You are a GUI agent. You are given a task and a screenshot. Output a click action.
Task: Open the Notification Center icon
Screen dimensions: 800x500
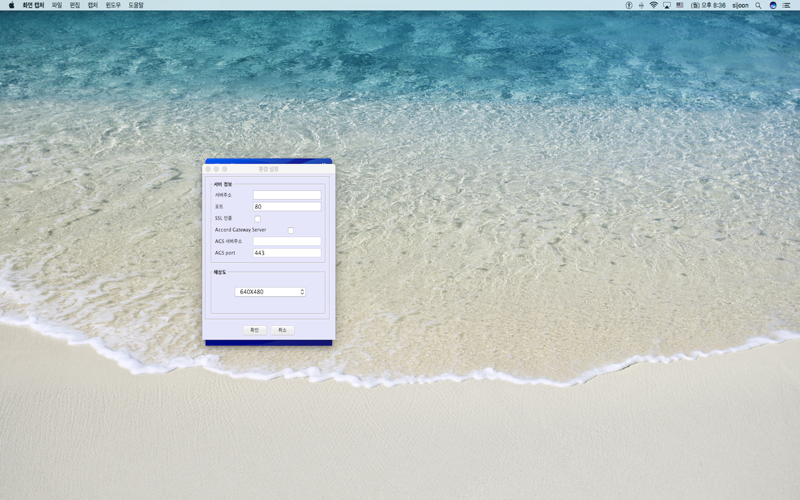(786, 5)
